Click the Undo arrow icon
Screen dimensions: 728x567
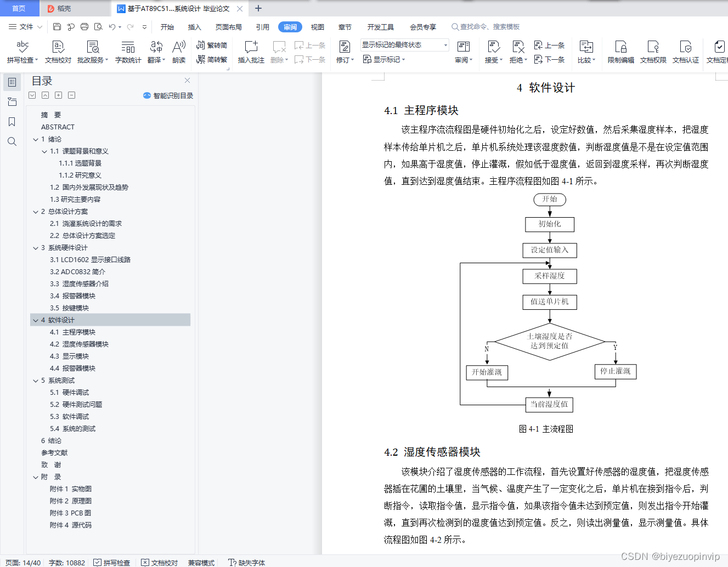[x=112, y=26]
